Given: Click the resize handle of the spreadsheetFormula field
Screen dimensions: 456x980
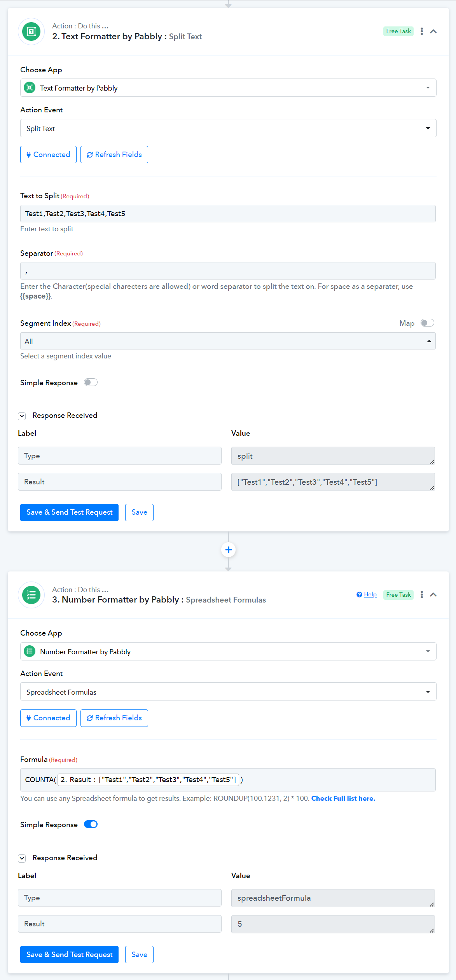Looking at the screenshot, I should pyautogui.click(x=432, y=905).
